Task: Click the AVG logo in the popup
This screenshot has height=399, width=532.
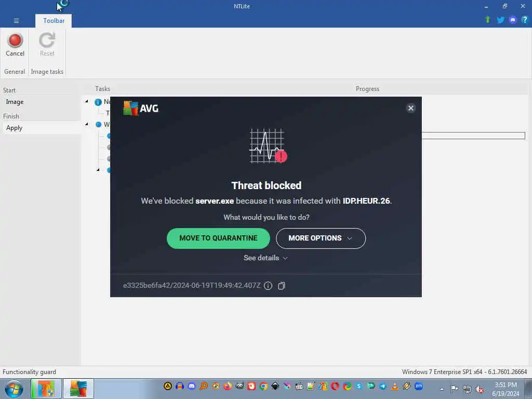Action: click(141, 108)
